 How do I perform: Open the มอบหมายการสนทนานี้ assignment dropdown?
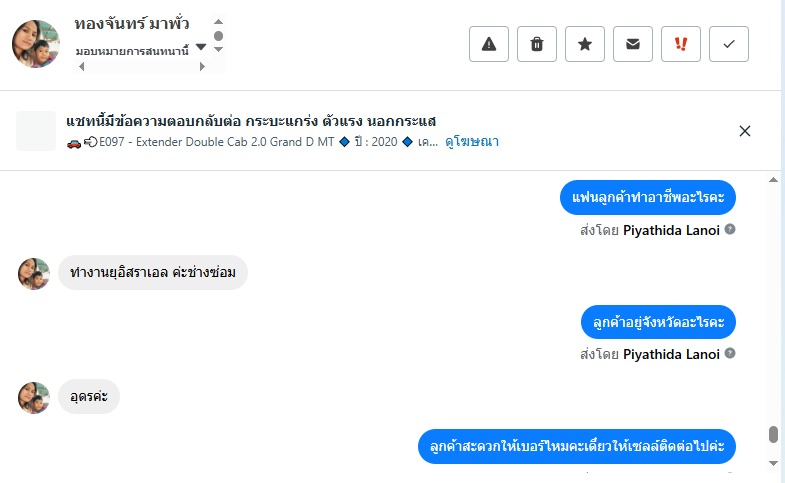click(x=201, y=47)
